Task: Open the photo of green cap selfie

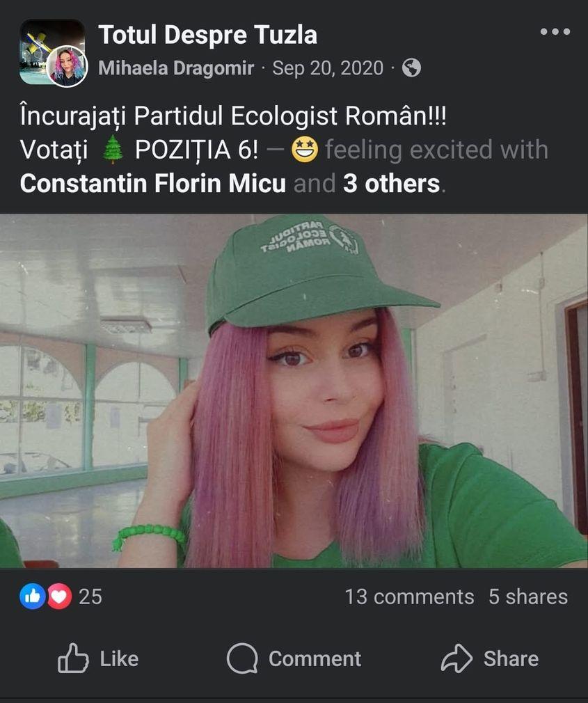Action: [294, 390]
